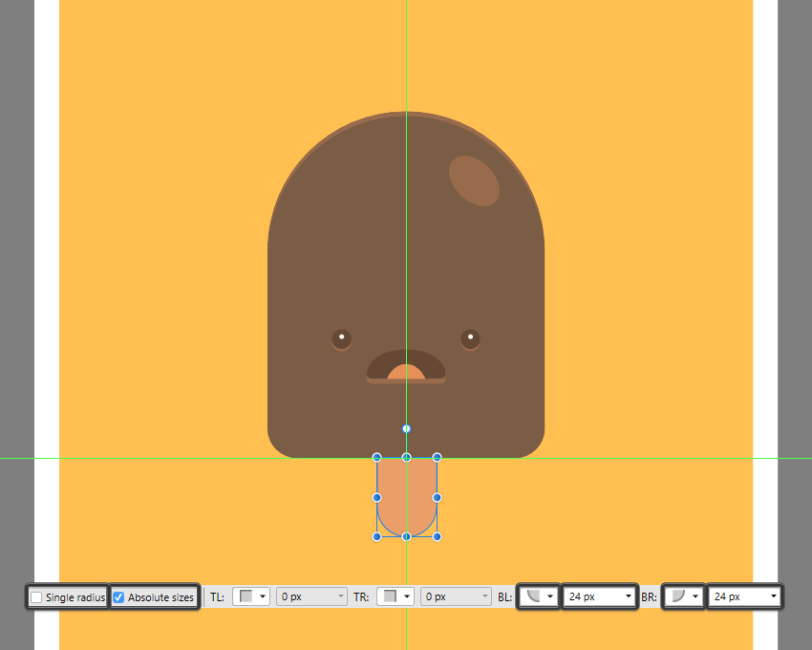812x650 pixels.
Task: Click the BR corner type icon
Action: [678, 596]
